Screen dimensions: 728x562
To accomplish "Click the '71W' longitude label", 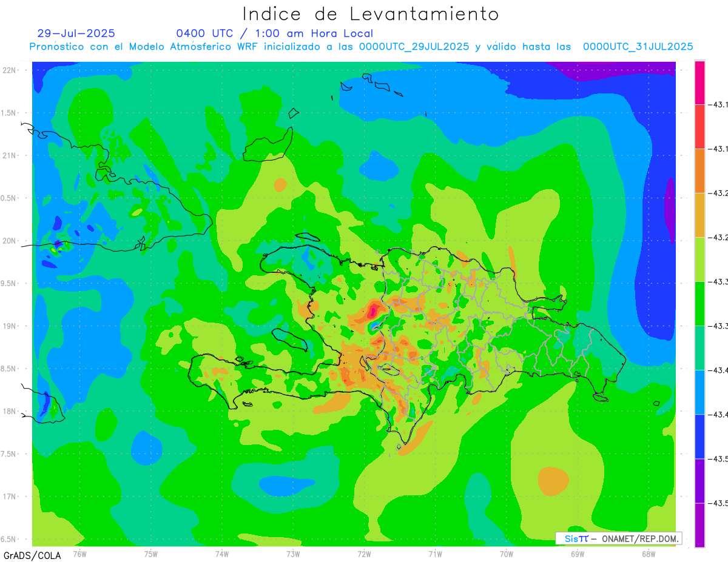I will 435,554.
